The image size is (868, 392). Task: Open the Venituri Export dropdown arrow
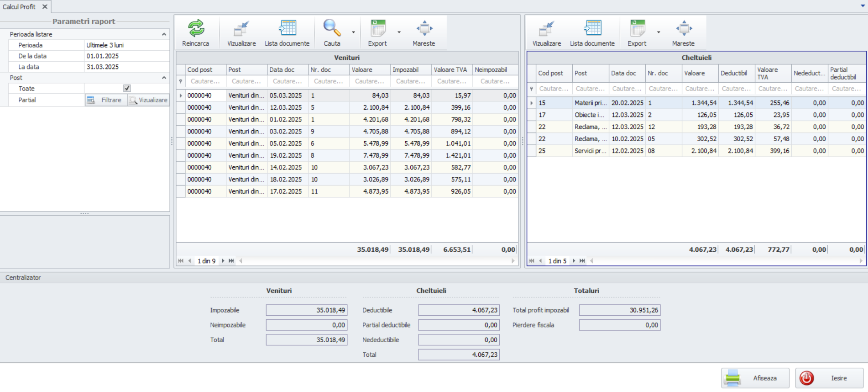pos(399,32)
